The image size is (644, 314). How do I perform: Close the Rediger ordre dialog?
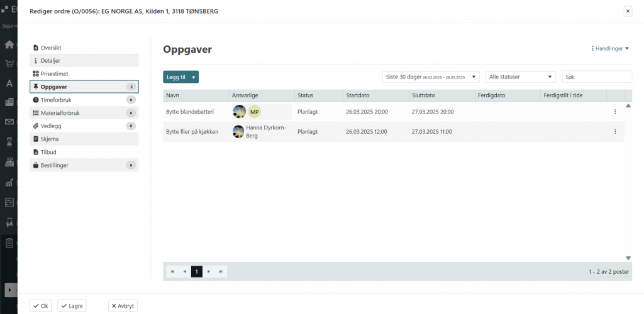tap(627, 11)
